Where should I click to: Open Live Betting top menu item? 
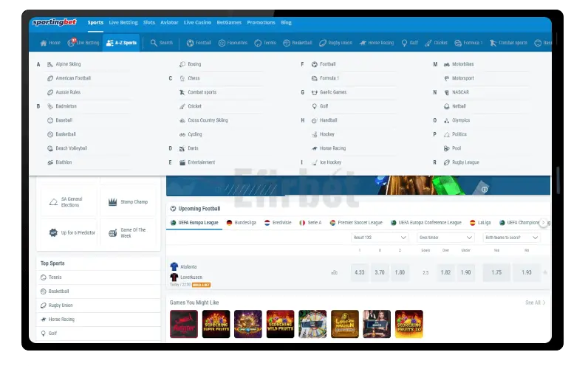pos(123,22)
